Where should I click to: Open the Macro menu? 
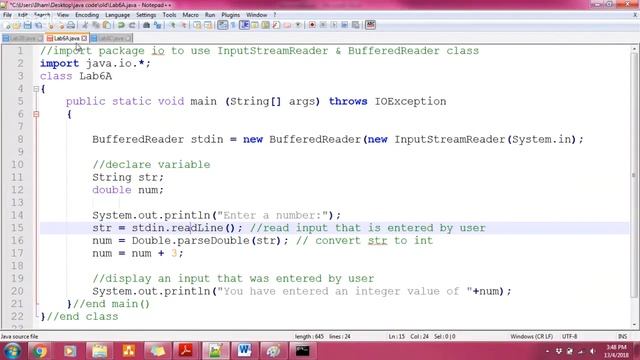point(190,15)
